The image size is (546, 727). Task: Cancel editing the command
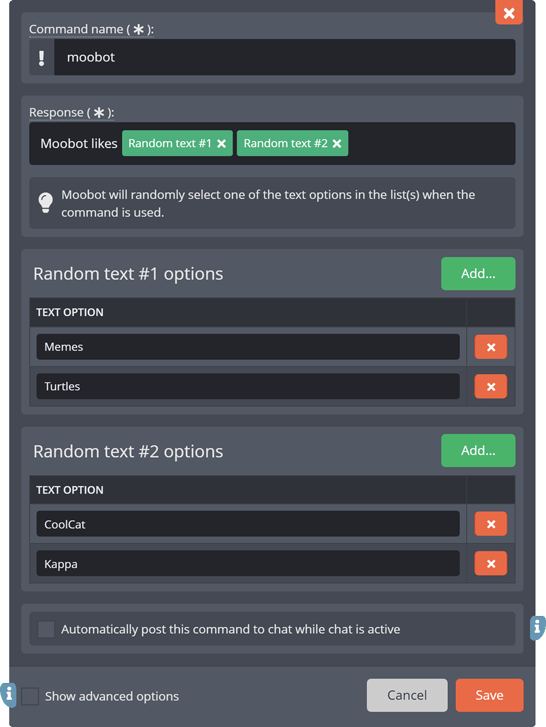tap(407, 695)
